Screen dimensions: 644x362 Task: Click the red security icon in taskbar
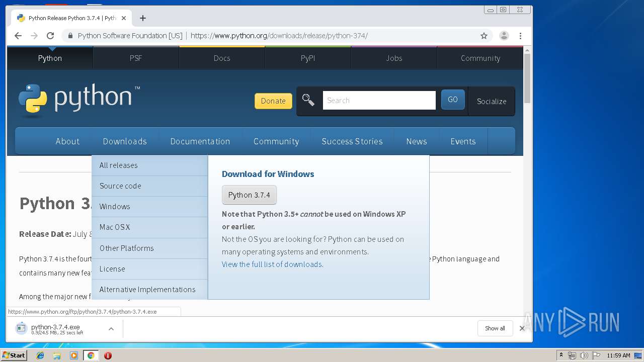pos(108,355)
